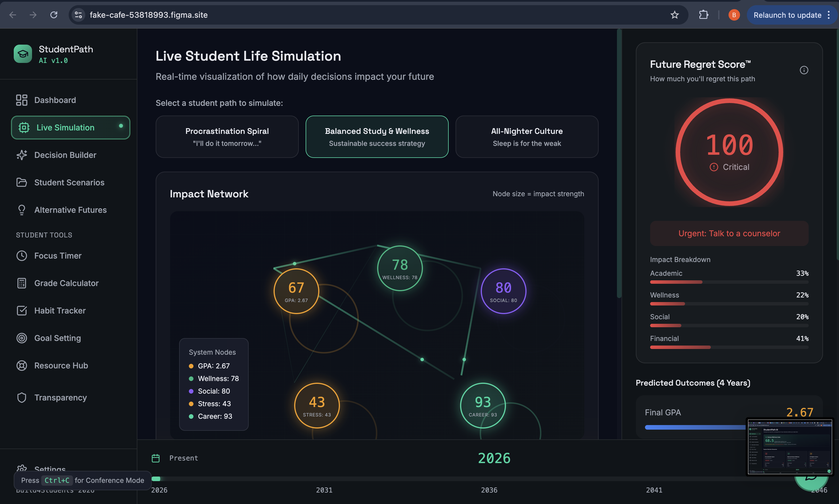Screen dimensions: 839x504
Task: Go to Dashboard in sidebar
Action: click(55, 100)
